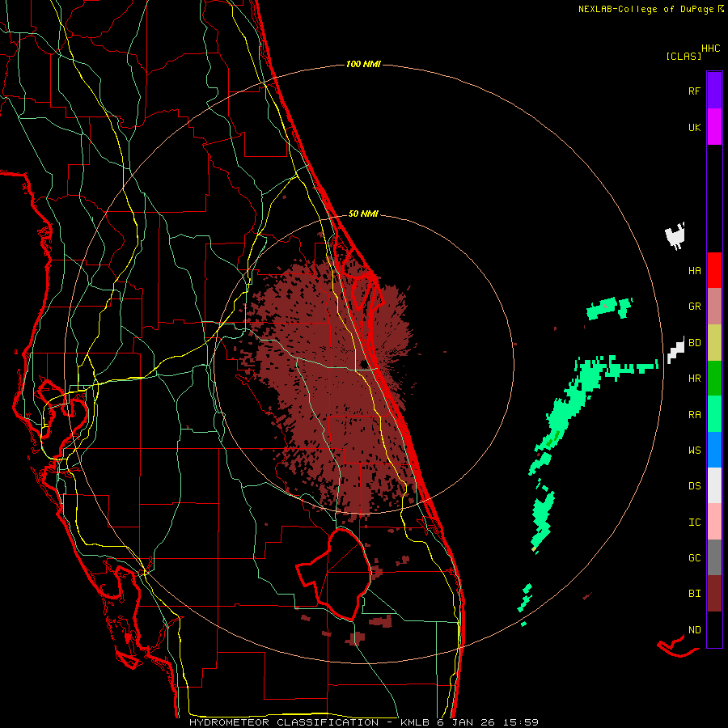Click the BD legend label
Viewport: 728px width, 728px height.
pos(695,343)
